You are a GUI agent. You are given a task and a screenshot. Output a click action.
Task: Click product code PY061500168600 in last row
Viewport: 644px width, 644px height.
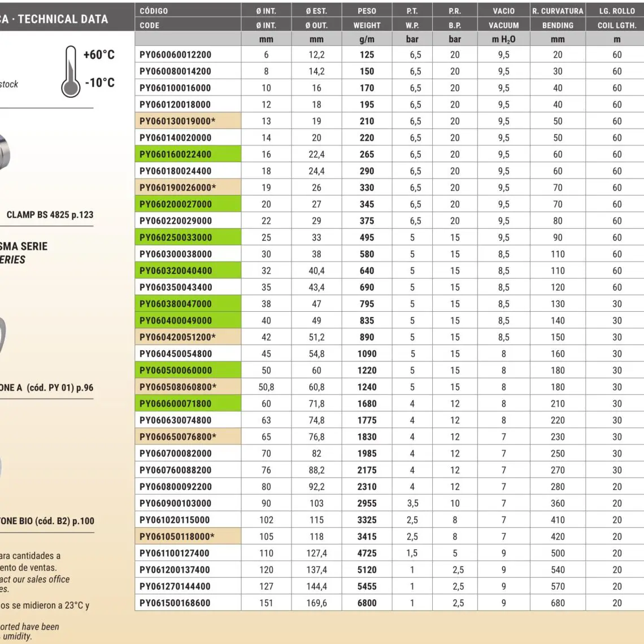(x=175, y=603)
